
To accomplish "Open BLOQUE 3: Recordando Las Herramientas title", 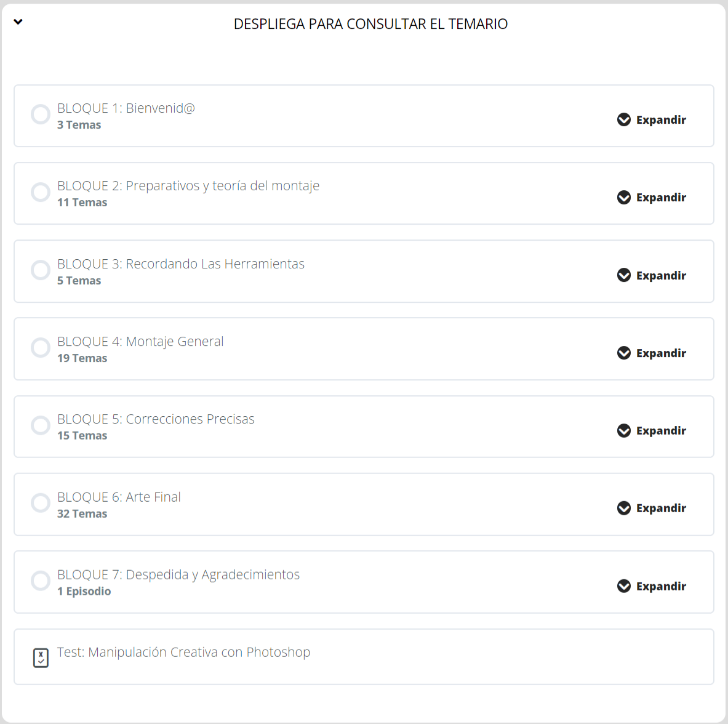I will (181, 264).
